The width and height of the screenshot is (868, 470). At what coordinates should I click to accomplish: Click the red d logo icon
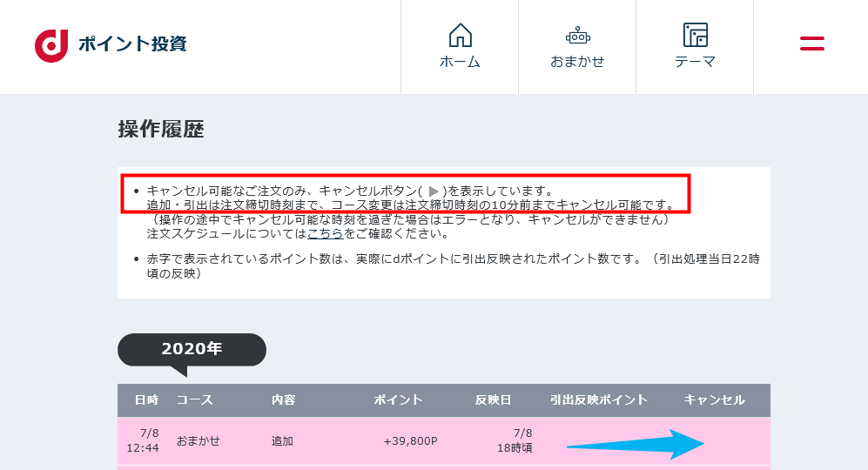(x=51, y=45)
